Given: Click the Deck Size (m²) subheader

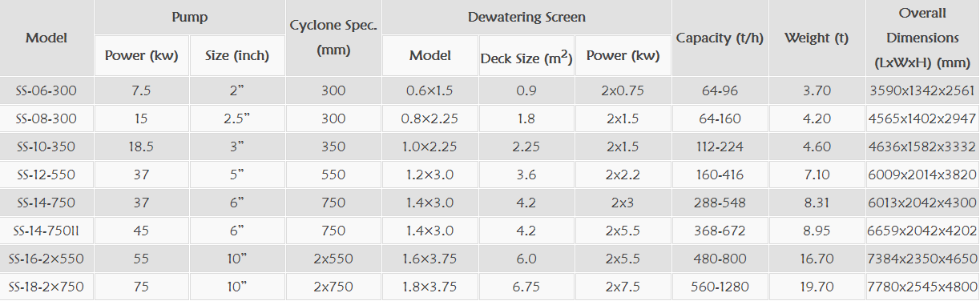Looking at the screenshot, I should [526, 56].
